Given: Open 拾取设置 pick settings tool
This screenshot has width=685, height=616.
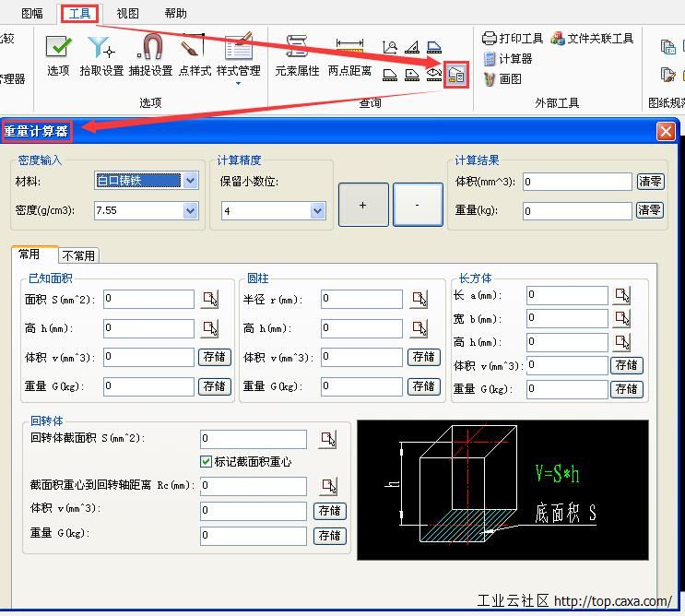Looking at the screenshot, I should (101, 47).
